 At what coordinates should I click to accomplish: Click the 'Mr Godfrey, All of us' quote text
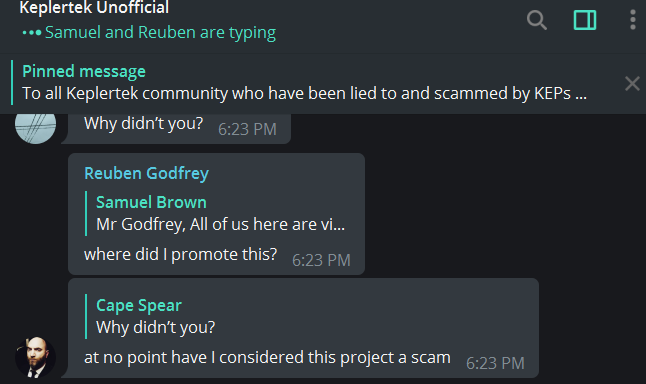tap(220, 225)
